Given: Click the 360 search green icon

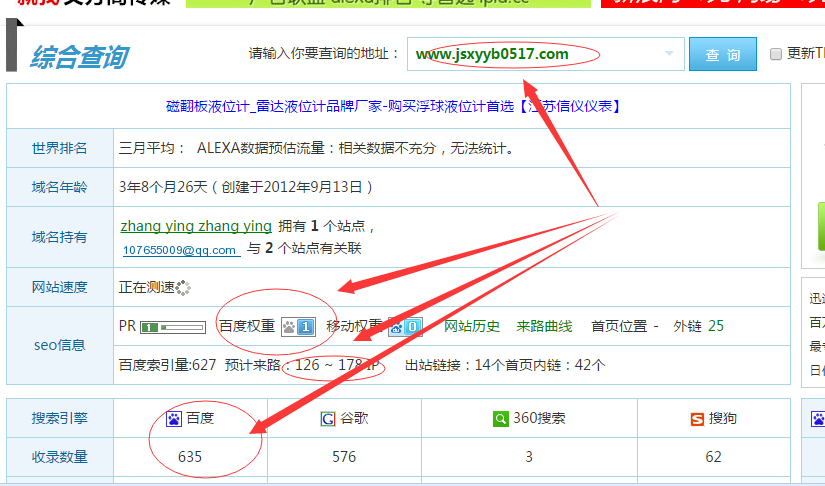Looking at the screenshot, I should tap(500, 418).
